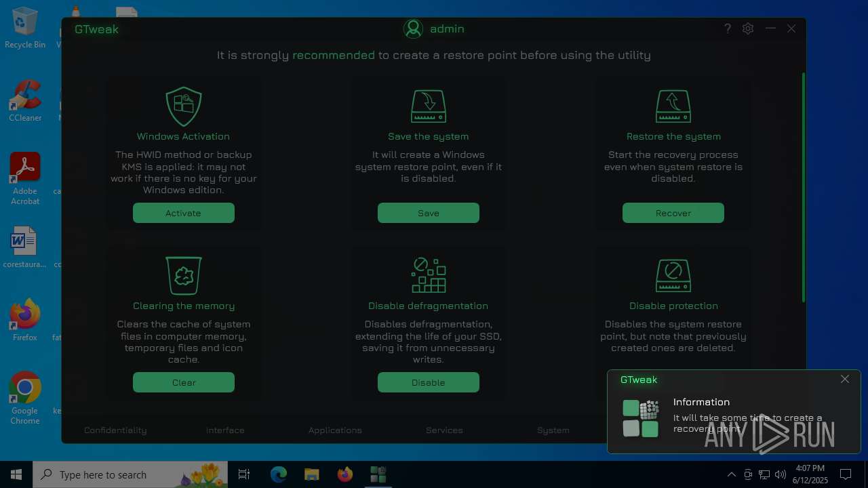Launch Firefox from the taskbar
This screenshot has width=868, height=488.
(x=344, y=474)
